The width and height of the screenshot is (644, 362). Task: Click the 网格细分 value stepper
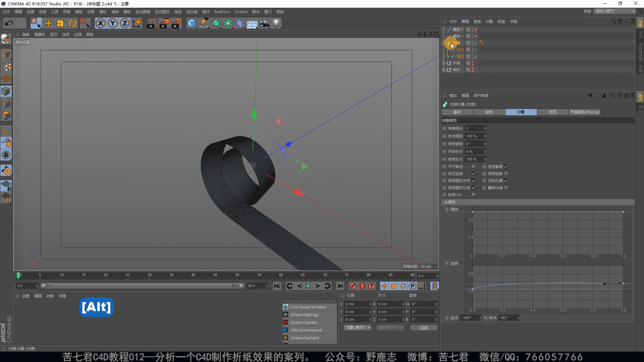pos(485,128)
